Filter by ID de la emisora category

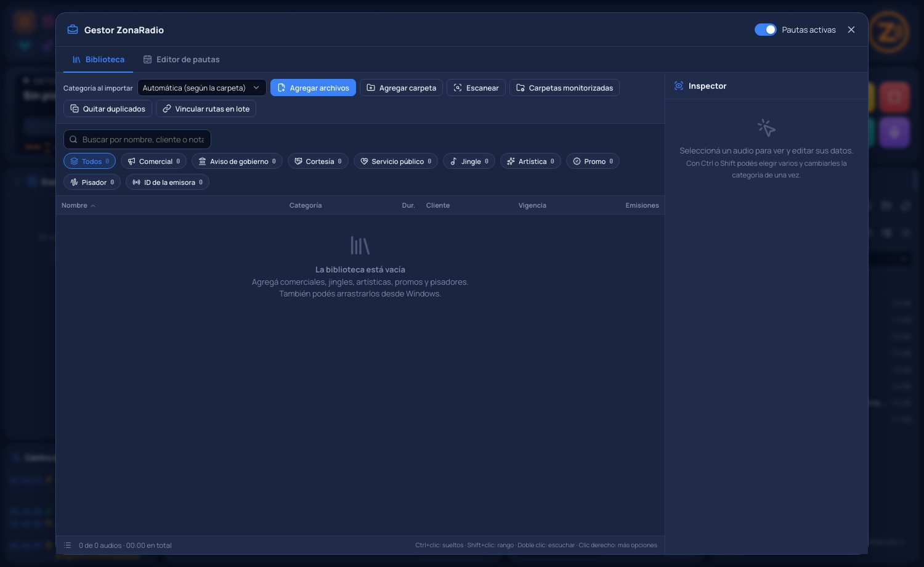(x=168, y=182)
